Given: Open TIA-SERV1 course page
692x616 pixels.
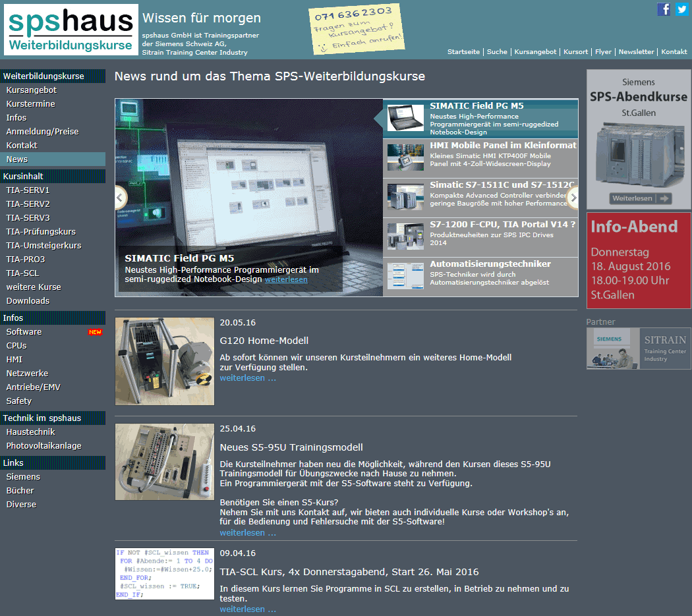Looking at the screenshot, I should tap(28, 190).
